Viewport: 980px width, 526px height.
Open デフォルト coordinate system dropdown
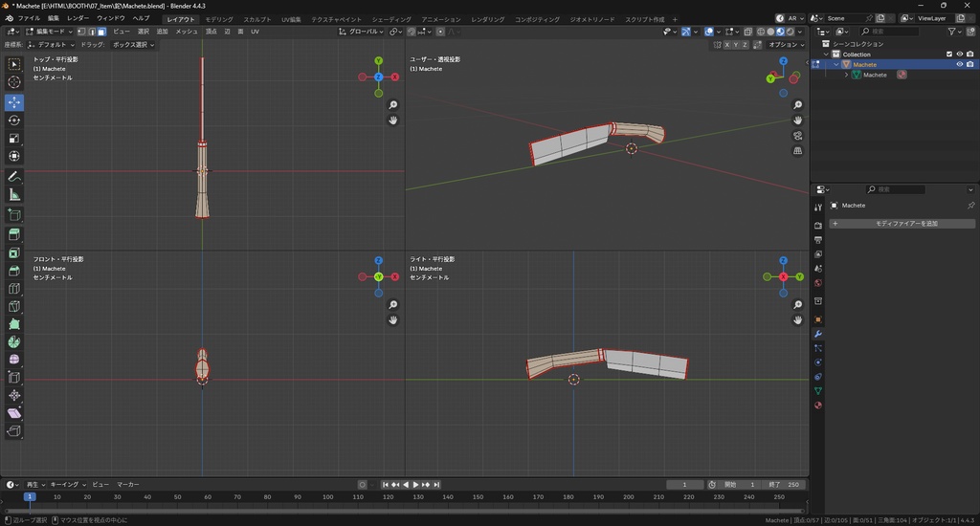point(52,45)
